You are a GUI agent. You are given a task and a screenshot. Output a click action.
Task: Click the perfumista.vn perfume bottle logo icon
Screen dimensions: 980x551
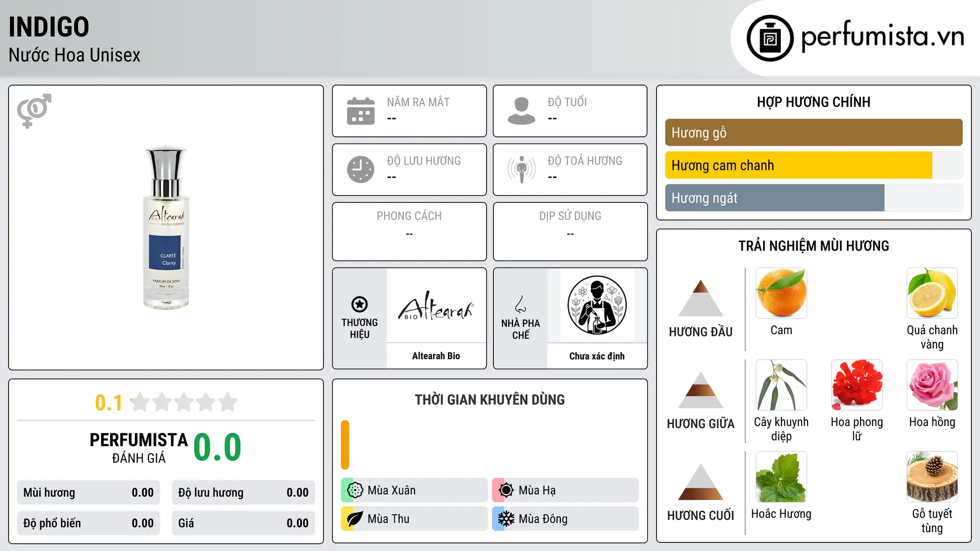(x=770, y=38)
